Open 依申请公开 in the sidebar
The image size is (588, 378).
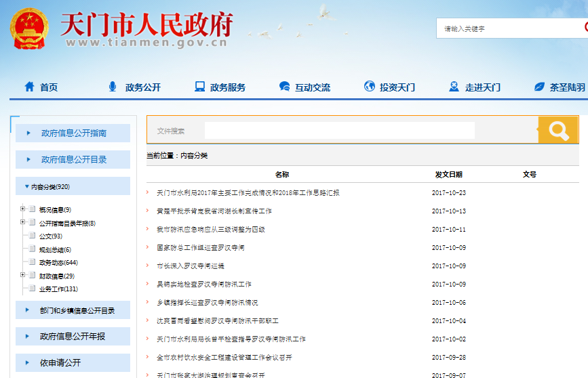click(60, 363)
